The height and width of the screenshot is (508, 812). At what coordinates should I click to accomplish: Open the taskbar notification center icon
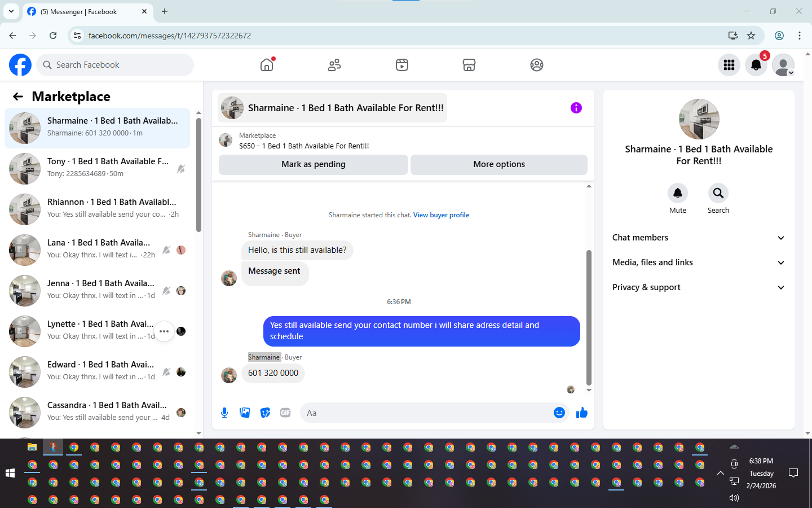pos(793,473)
